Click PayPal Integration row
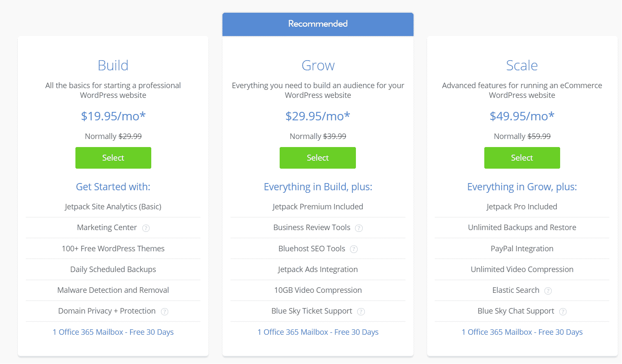622x364 pixels. point(522,249)
